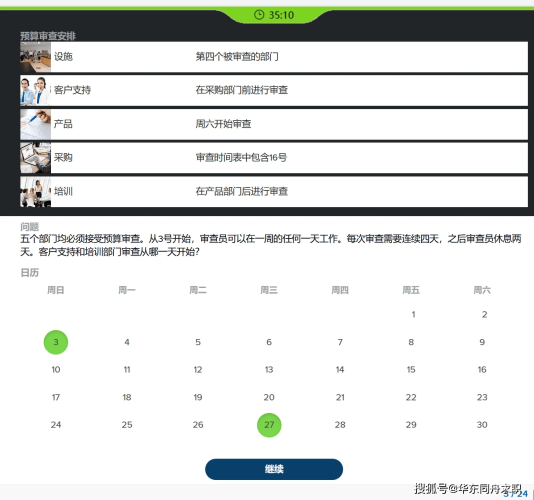Click text 审查时间表中包含16号
The width and height of the screenshot is (534, 500).
(241, 157)
